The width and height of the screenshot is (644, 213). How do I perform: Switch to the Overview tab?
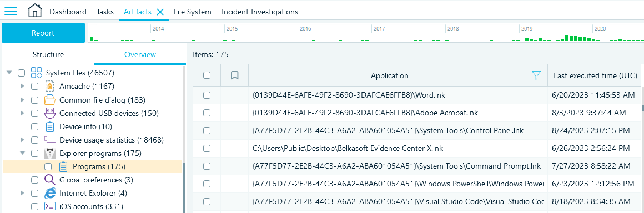(x=140, y=54)
